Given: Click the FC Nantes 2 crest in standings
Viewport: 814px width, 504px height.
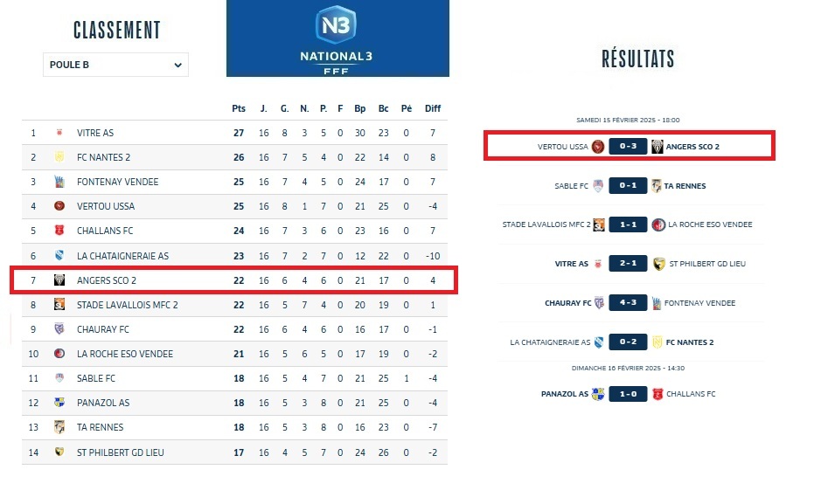Looking at the screenshot, I should (x=59, y=157).
